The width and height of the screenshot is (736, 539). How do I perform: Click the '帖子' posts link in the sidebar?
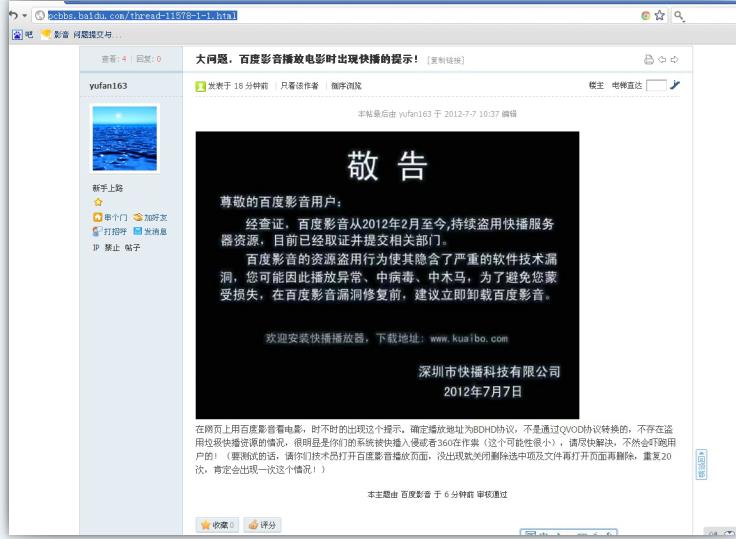(x=132, y=247)
